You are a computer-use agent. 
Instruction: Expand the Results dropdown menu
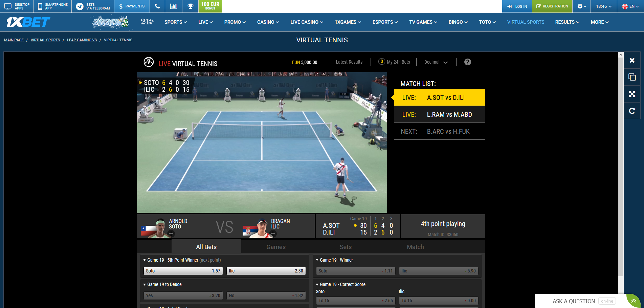pos(567,22)
